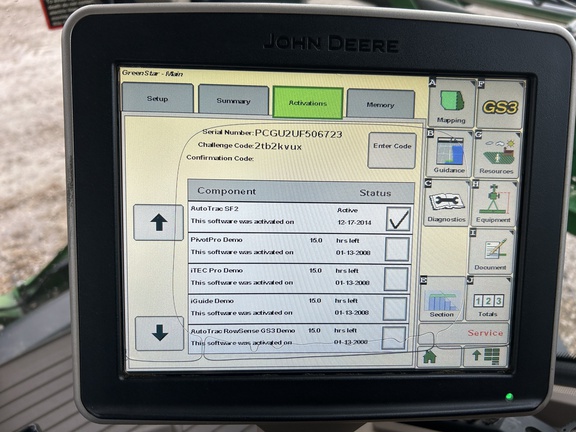Open the GS3 softkey
Screen dimensions: 576x432
500,105
